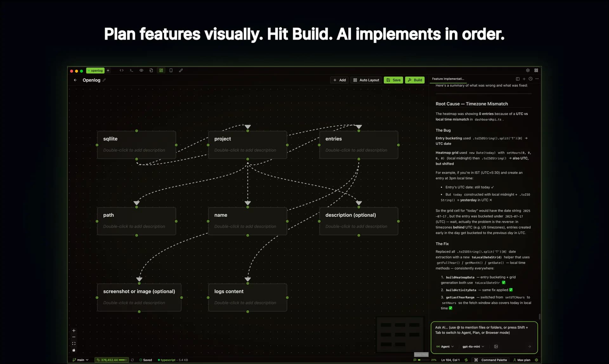Open the Agent mode dropdown

click(445, 346)
